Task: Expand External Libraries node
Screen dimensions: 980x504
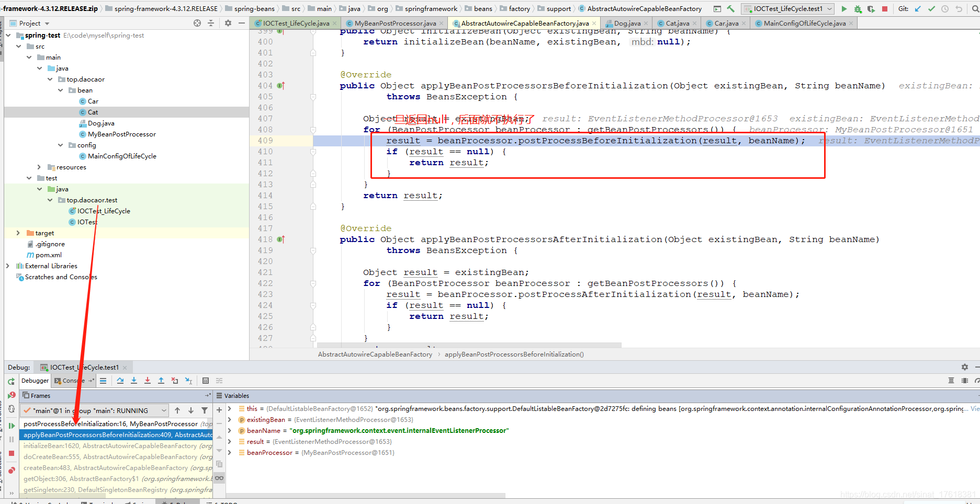Action: (x=8, y=266)
